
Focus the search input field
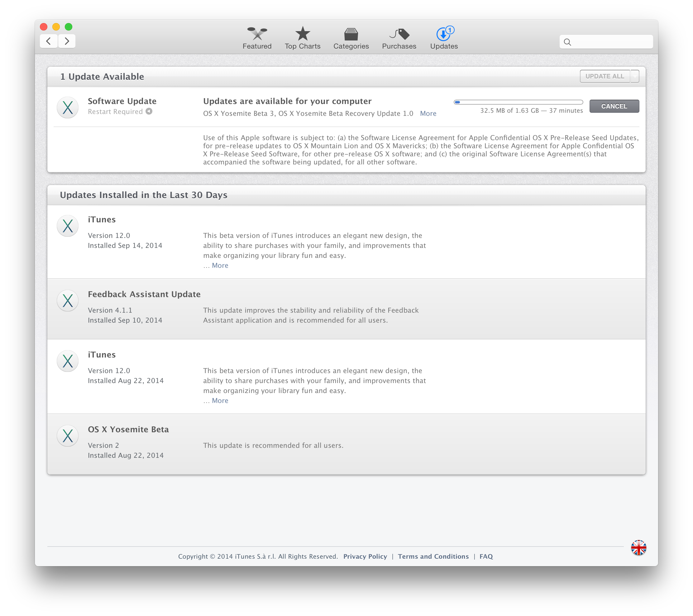(x=606, y=42)
